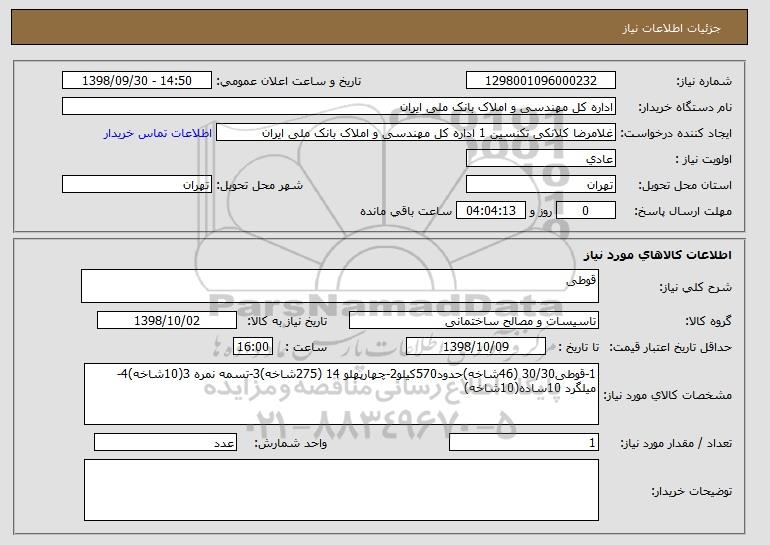Click the need number field 1298001096000232
Image resolution: width=770 pixels, height=545 pixels.
pyautogui.click(x=541, y=81)
